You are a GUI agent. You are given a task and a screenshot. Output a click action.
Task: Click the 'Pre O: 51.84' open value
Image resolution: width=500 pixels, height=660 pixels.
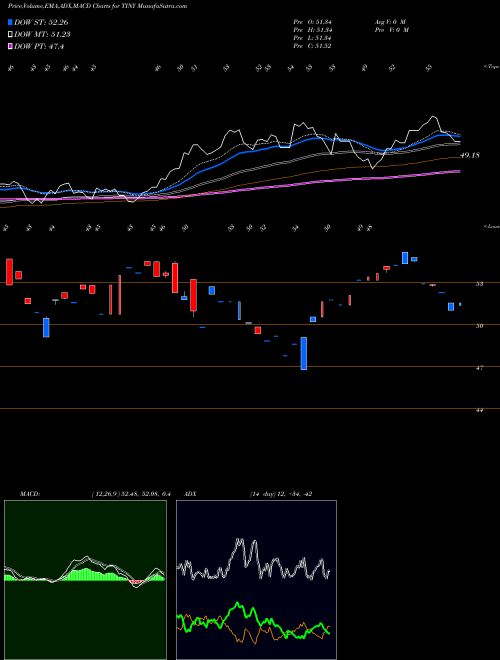pyautogui.click(x=313, y=22)
